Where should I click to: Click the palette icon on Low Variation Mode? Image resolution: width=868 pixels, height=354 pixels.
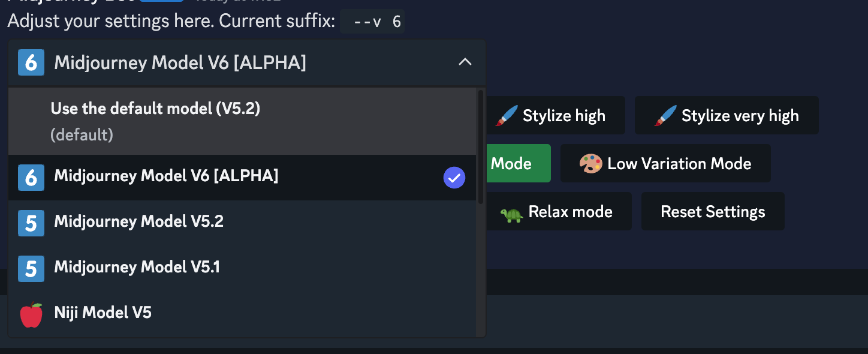click(x=591, y=164)
